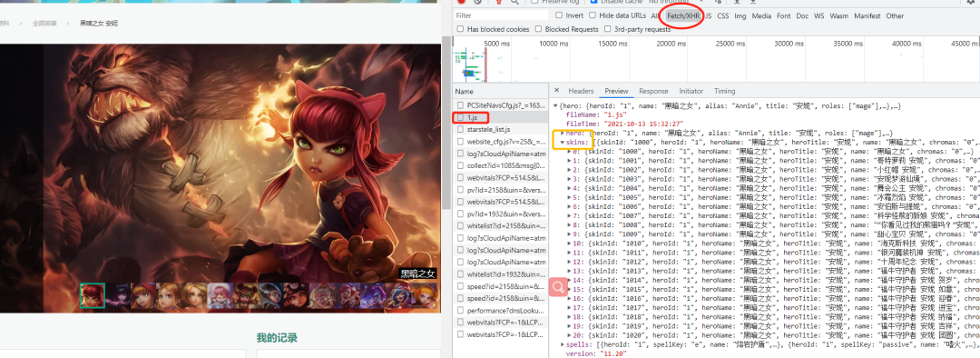Image resolution: width=980 pixels, height=358 pixels.
Task: Filter requests by Wasm type
Action: (x=838, y=16)
